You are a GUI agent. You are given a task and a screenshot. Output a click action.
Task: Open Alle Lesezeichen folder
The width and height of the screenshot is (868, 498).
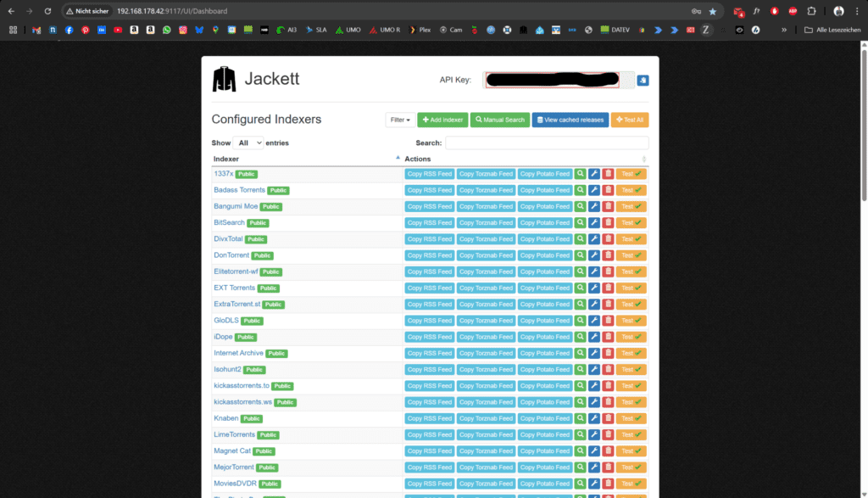coord(832,30)
